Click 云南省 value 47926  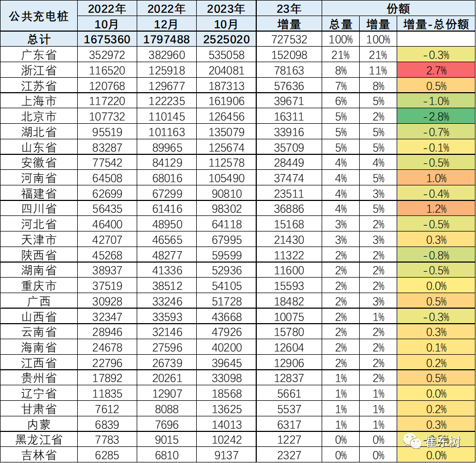click(x=226, y=332)
